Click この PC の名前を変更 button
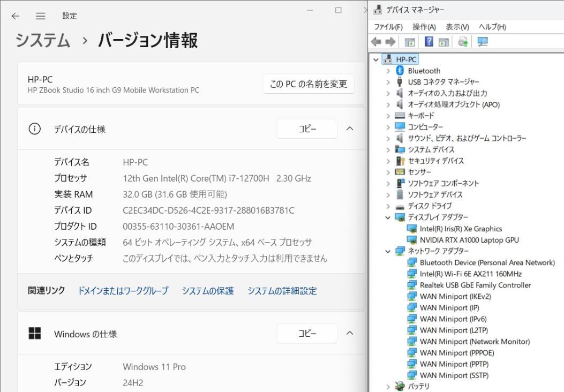 (x=309, y=84)
